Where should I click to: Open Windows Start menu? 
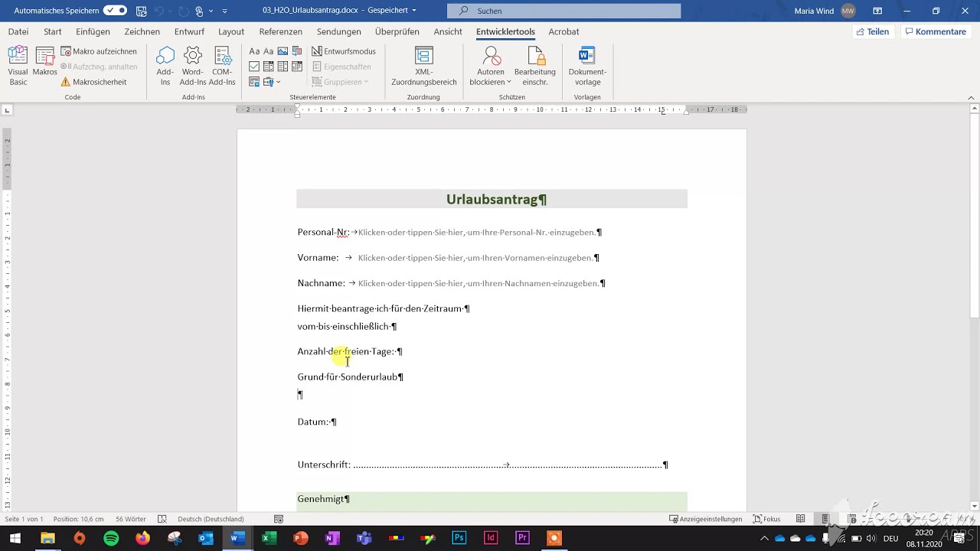15,538
